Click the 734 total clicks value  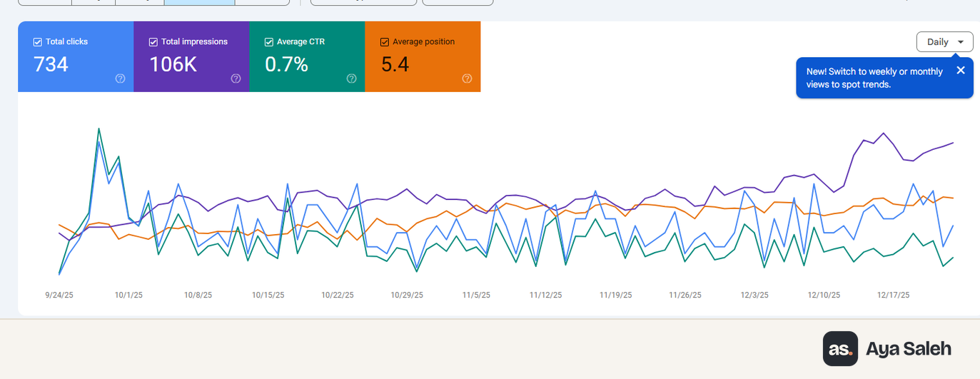pyautogui.click(x=51, y=65)
